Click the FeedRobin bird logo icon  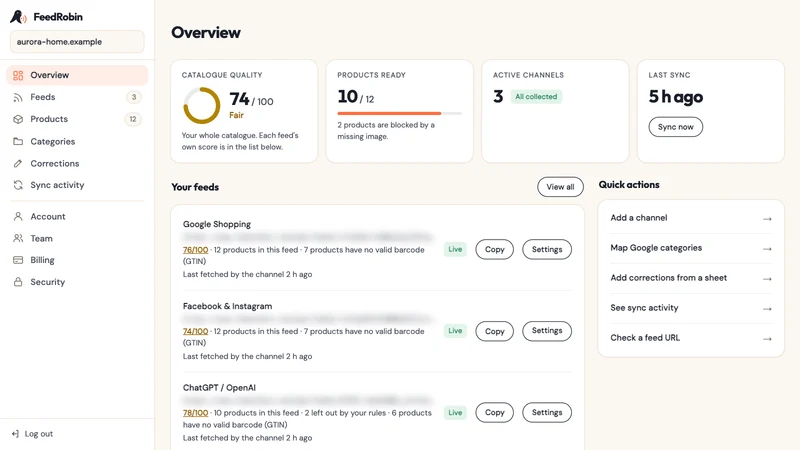[x=18, y=17]
